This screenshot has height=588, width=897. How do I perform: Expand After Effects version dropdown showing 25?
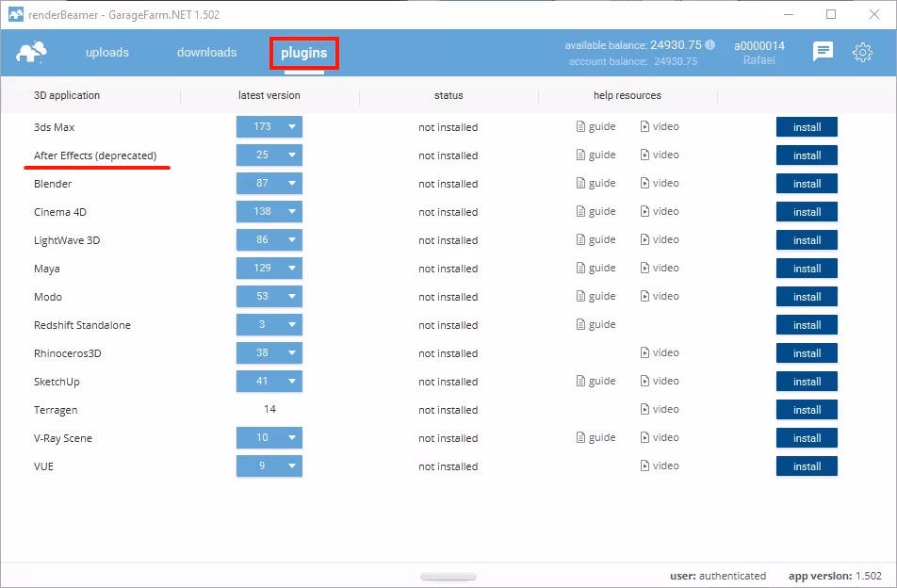(x=269, y=155)
